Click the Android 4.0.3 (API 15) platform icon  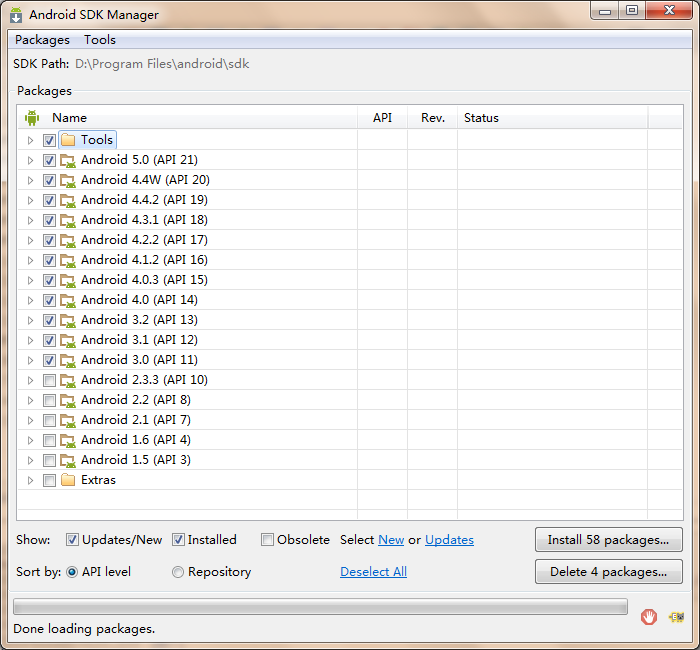68,280
